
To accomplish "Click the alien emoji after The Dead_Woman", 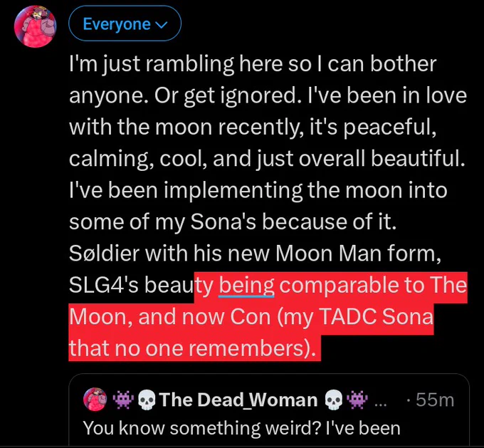I will (x=357, y=400).
